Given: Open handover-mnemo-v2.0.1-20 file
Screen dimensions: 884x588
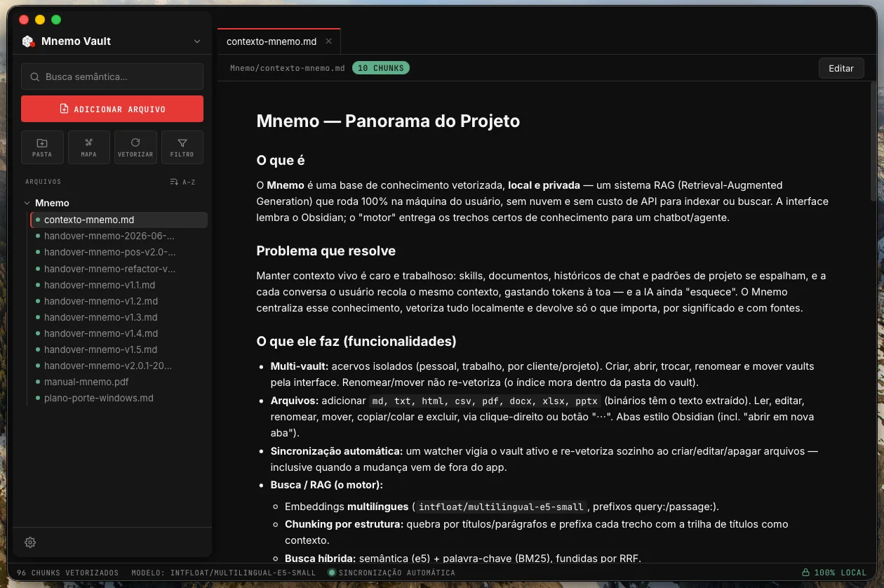Looking at the screenshot, I should pos(119,366).
